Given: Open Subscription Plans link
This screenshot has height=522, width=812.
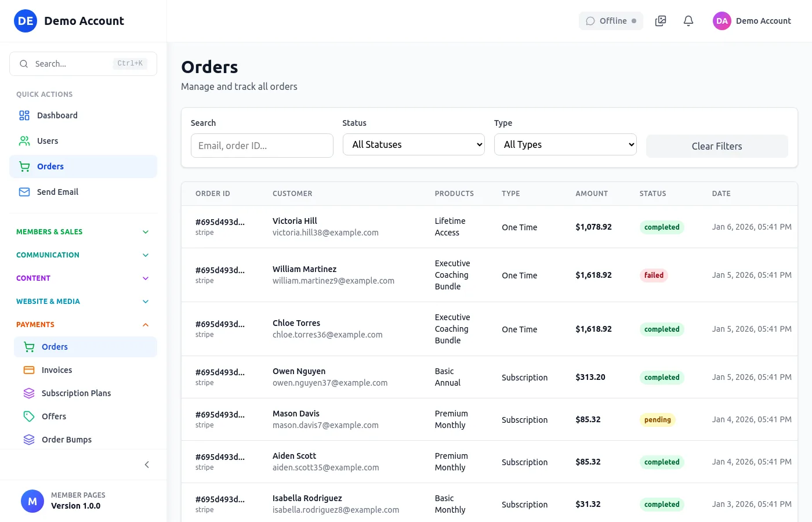Looking at the screenshot, I should click(85, 393).
